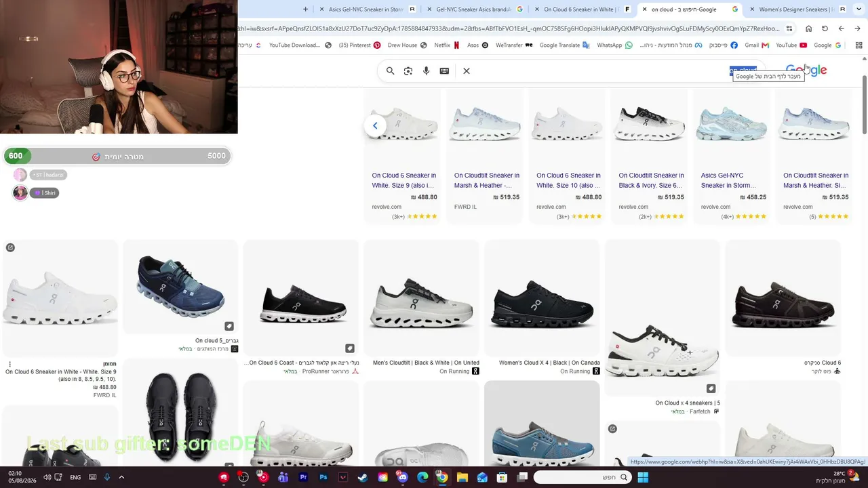Launch Photoshop from the taskbar
This screenshot has height=488, width=868.
(323, 477)
